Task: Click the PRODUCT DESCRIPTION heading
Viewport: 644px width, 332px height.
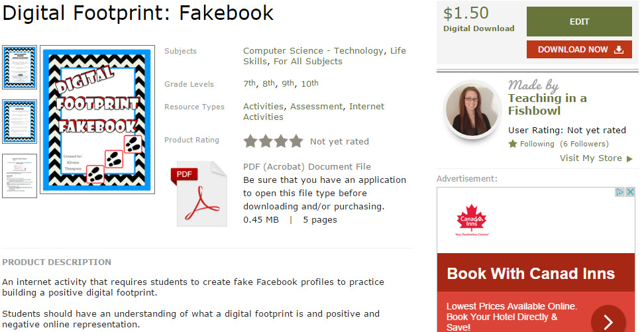Action: coord(57,262)
